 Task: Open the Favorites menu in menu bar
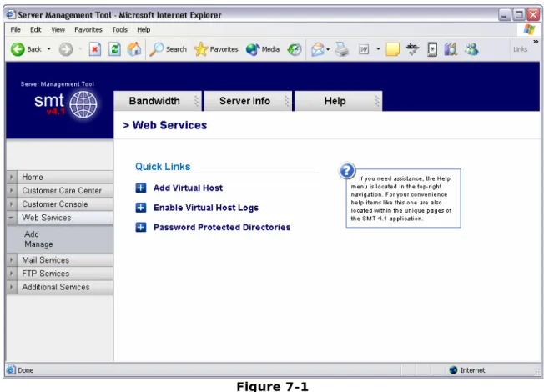coord(88,30)
